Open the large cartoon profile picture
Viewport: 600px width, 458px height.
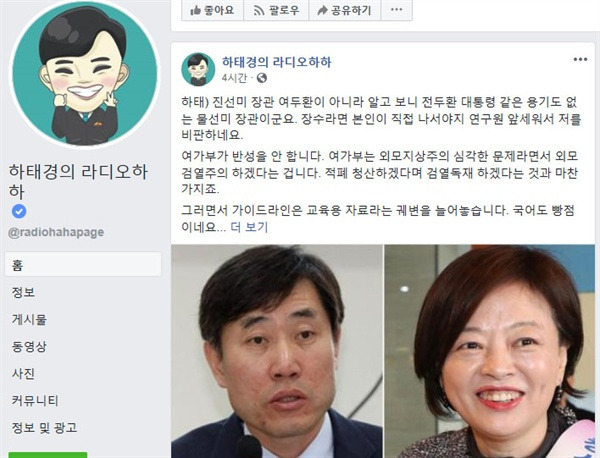(84, 73)
